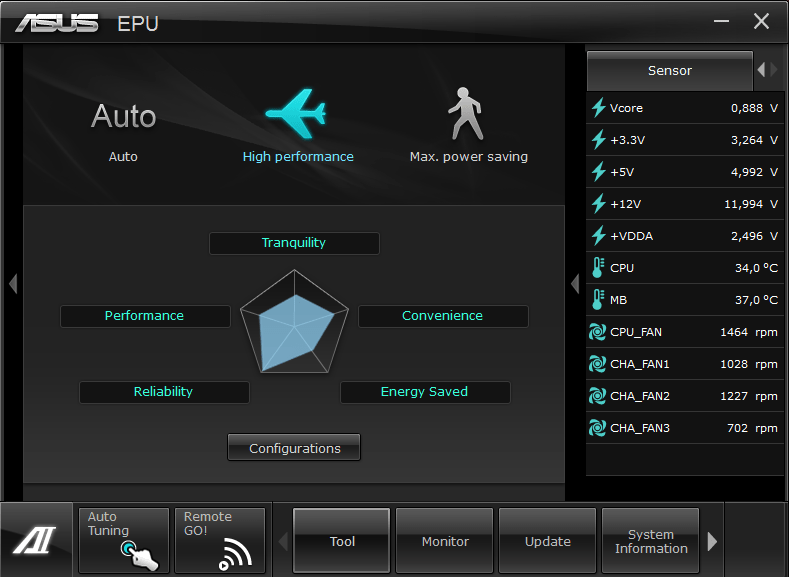Click the MB thermometer icon

pyautogui.click(x=598, y=300)
